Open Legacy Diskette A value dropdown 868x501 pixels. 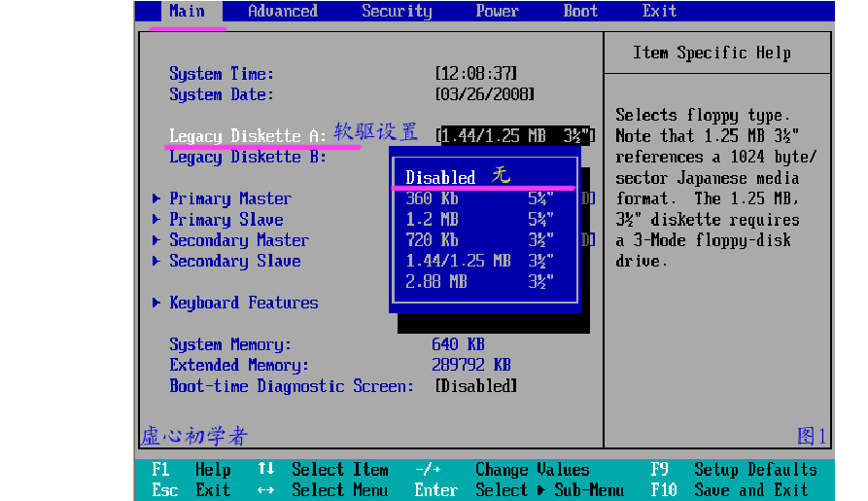tap(515, 136)
